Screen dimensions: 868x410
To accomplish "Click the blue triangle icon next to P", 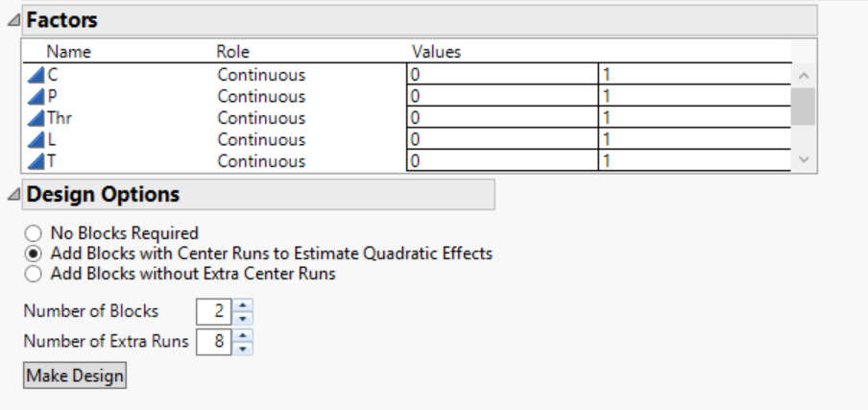I will [x=36, y=96].
